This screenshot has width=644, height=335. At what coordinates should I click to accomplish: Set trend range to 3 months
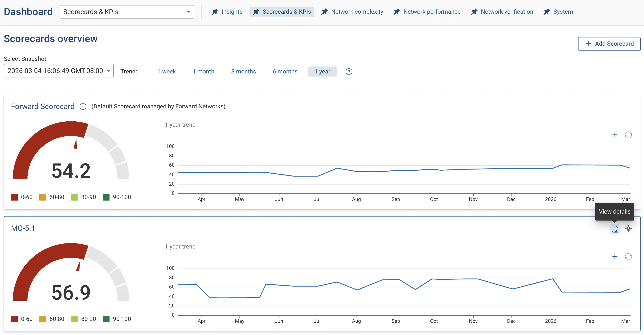(243, 72)
